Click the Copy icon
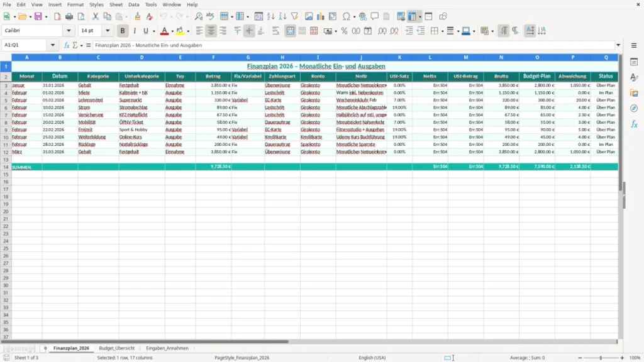 pos(107,16)
